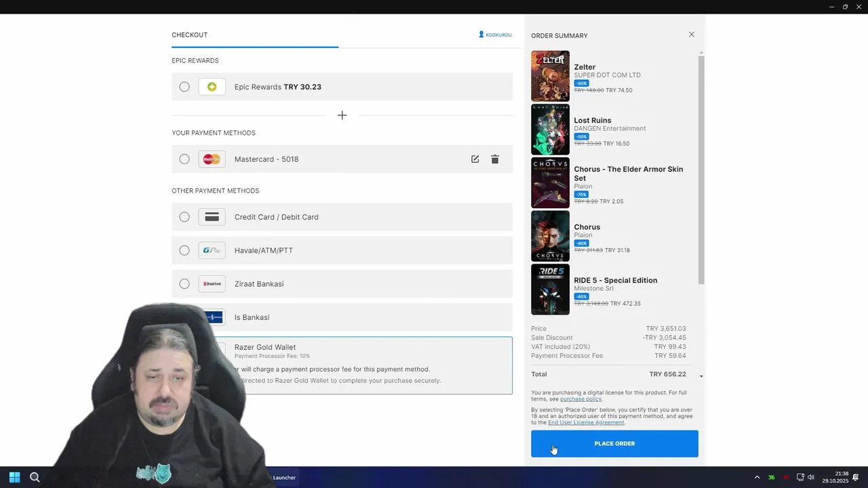
Task: Select the Razer Gold Wallet payment option
Action: coord(342,365)
